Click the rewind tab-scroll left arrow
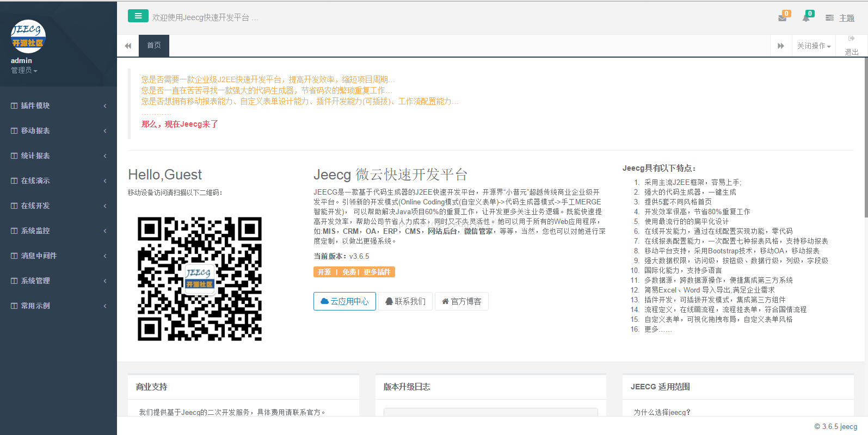This screenshot has width=868, height=435. pos(128,46)
